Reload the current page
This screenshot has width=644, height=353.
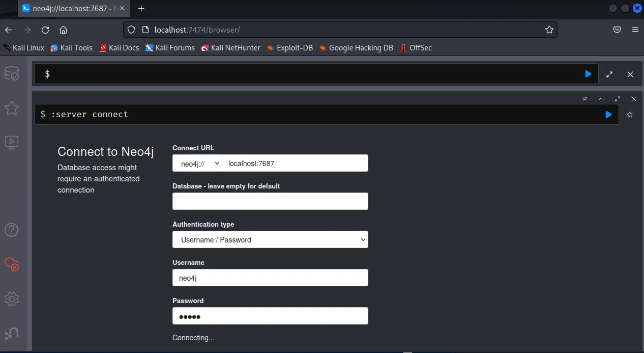45,30
